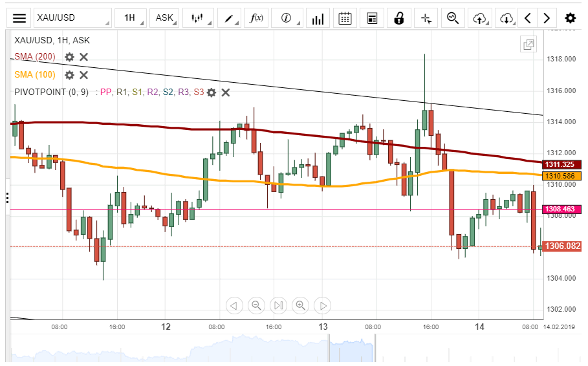This screenshot has height=366, width=588.
Task: Select the pencil drawing tools
Action: tap(229, 18)
